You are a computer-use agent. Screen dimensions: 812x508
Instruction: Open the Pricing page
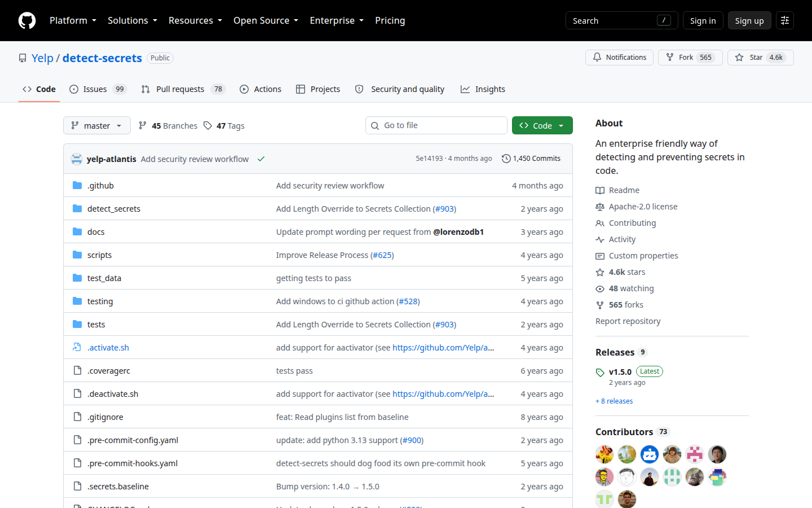390,20
